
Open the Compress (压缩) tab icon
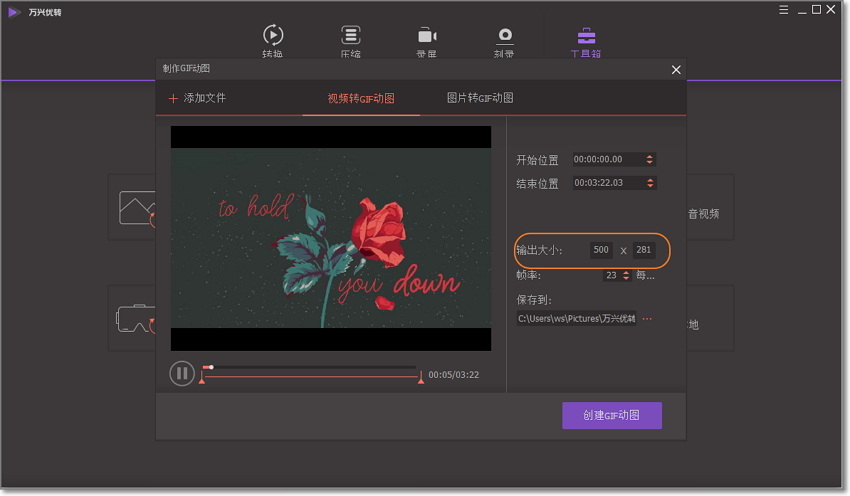point(351,35)
